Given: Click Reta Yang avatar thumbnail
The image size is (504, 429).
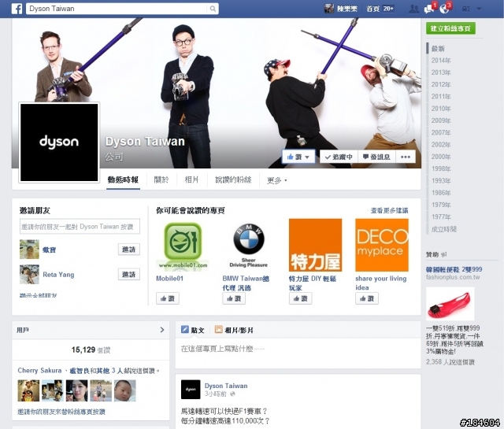Looking at the screenshot, I should [x=29, y=274].
